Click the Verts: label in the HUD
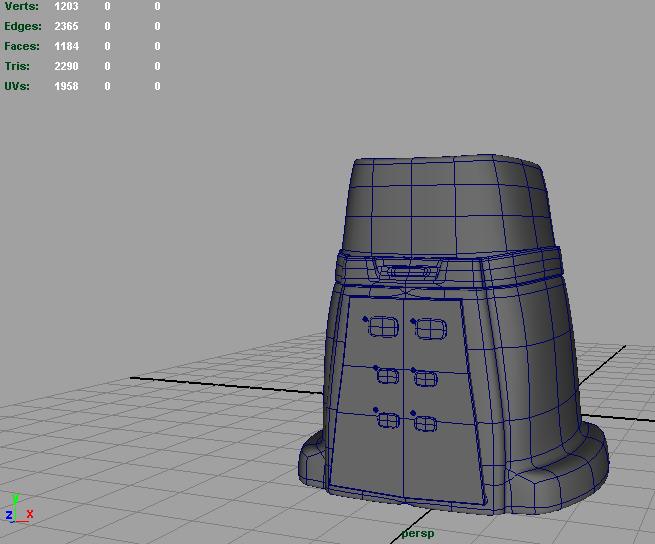This screenshot has width=655, height=544. pos(21,6)
